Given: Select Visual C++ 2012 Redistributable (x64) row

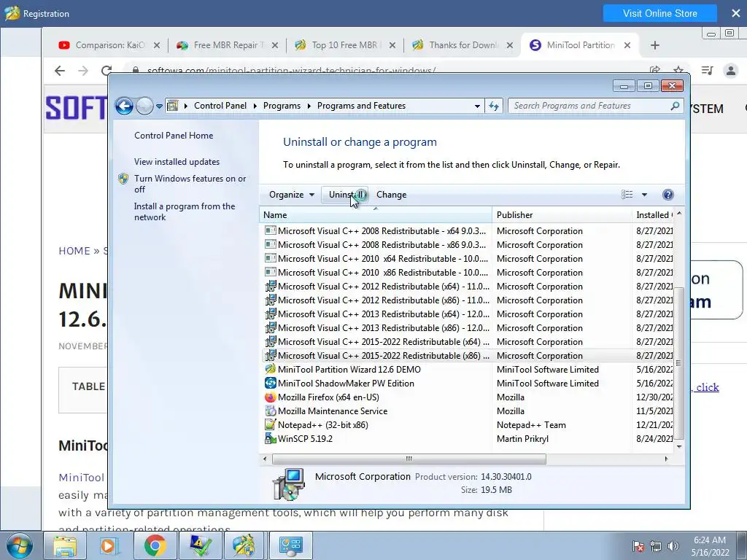Looking at the screenshot, I should click(468, 286).
